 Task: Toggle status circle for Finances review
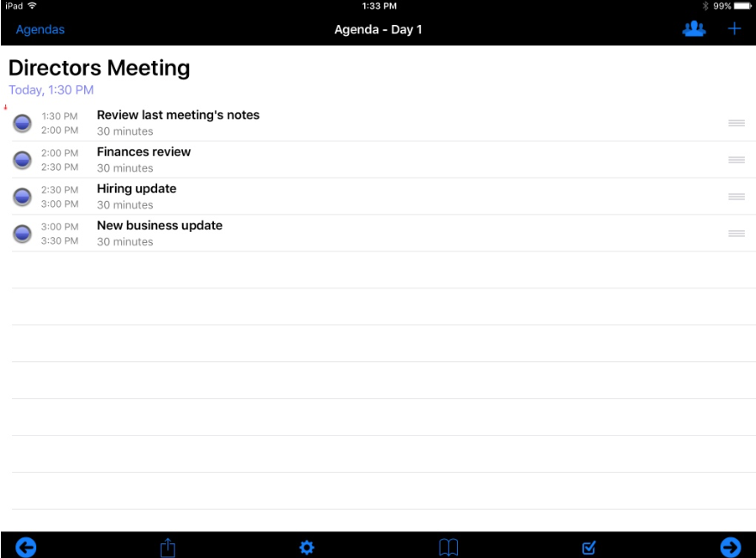(22, 160)
